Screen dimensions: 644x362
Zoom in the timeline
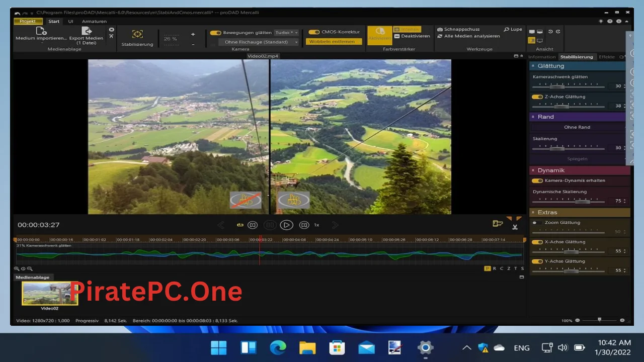(17, 269)
